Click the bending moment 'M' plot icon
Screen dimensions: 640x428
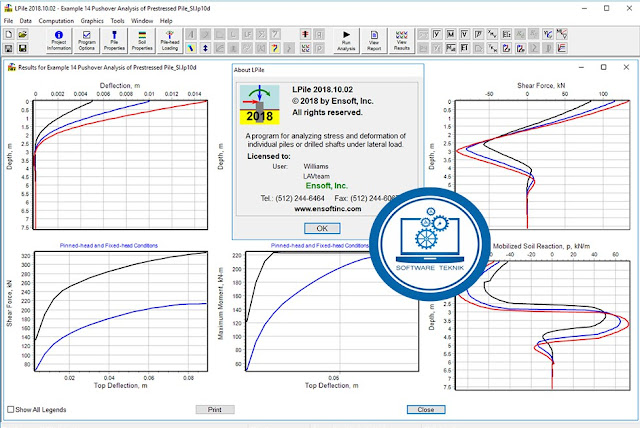click(x=451, y=34)
